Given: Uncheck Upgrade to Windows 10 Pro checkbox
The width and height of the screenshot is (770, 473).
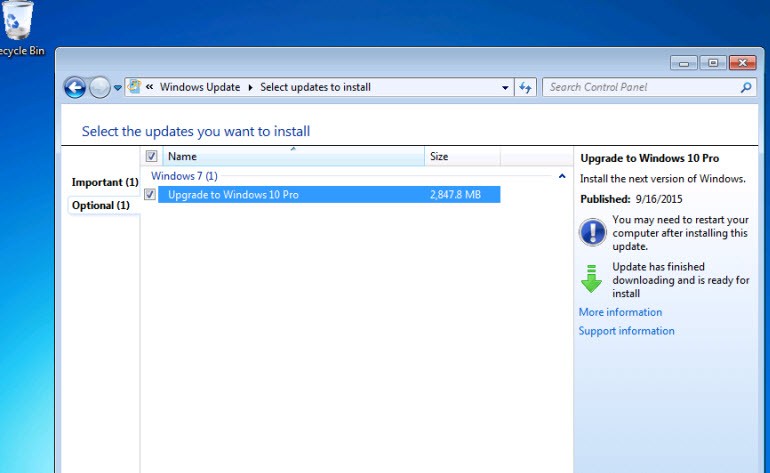Looking at the screenshot, I should [x=150, y=195].
